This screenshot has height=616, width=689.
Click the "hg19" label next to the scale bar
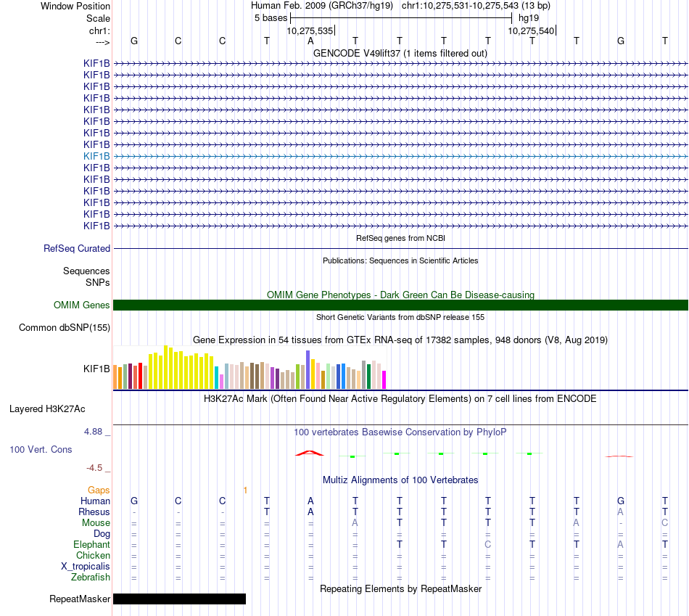tap(529, 18)
